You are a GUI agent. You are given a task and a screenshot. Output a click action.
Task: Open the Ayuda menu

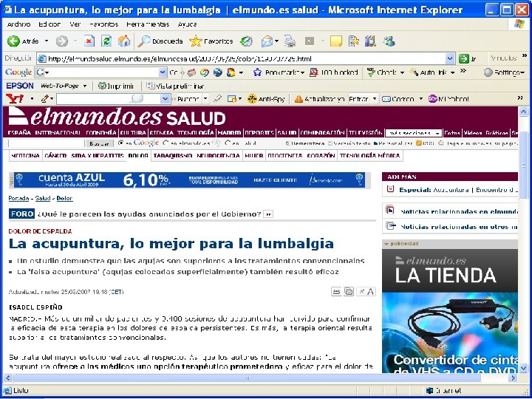187,24
